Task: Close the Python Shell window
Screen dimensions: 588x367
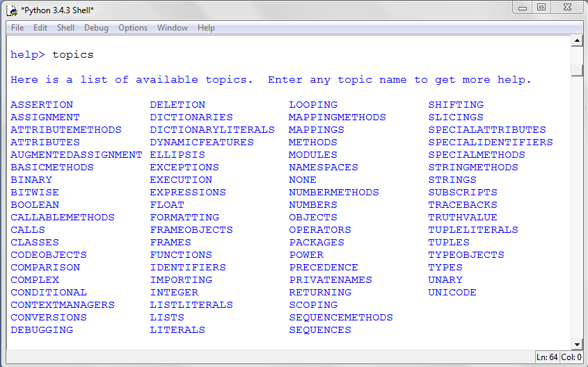Action: (x=567, y=8)
